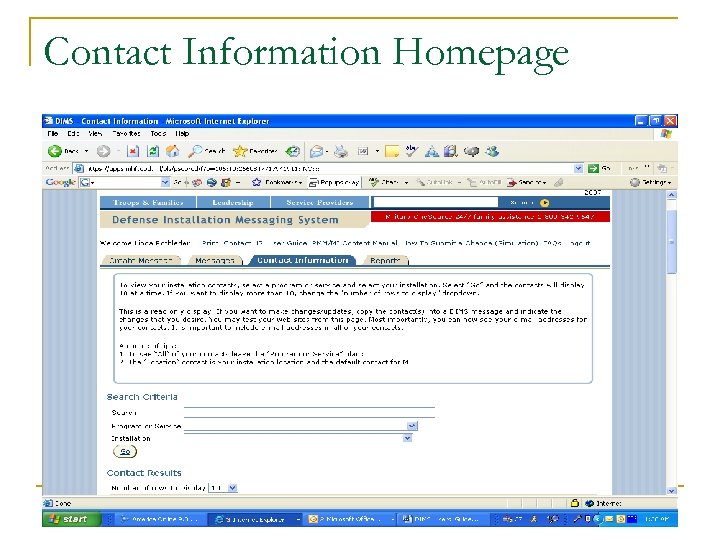Stop page loading with red X icon
This screenshot has height=540, width=720.
(133, 151)
